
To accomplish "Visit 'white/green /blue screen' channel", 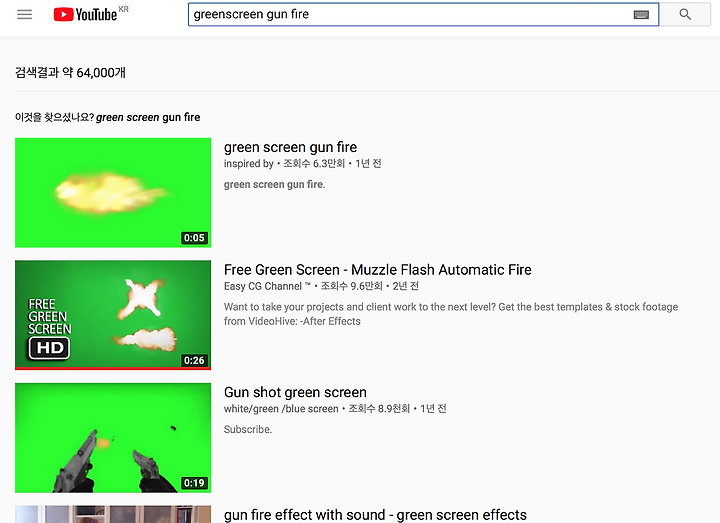I will (281, 409).
